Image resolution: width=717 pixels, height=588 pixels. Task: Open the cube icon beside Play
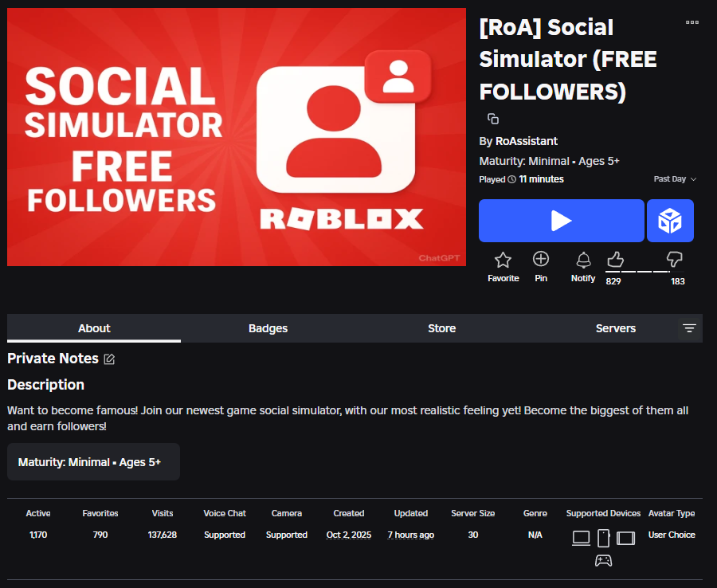pos(670,221)
